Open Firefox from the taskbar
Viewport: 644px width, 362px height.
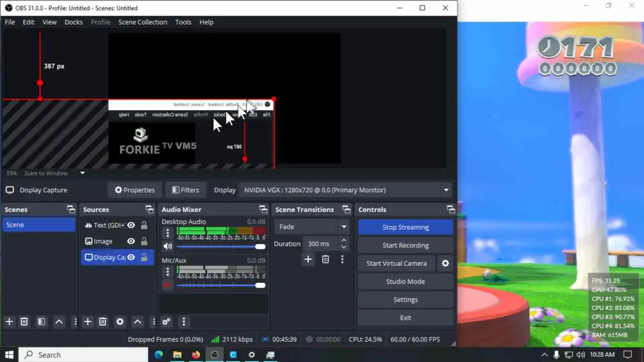tap(196, 355)
